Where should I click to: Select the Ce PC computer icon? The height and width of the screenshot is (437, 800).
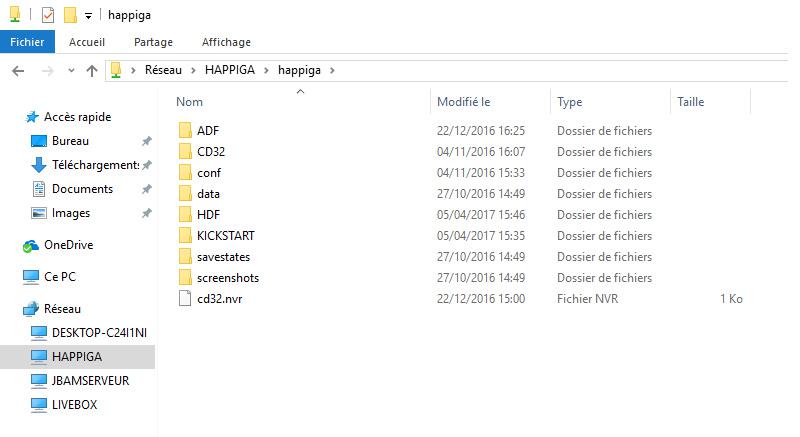click(x=31, y=277)
